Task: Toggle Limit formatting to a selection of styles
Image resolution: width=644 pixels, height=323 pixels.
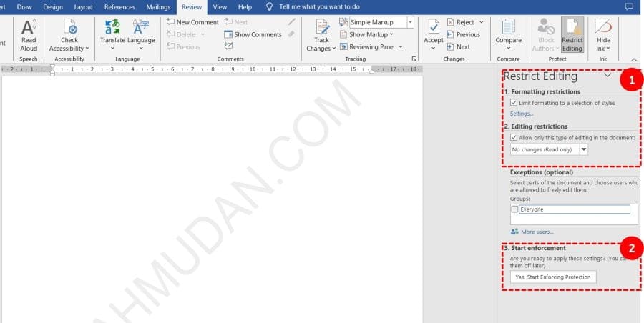Action: 514,104
